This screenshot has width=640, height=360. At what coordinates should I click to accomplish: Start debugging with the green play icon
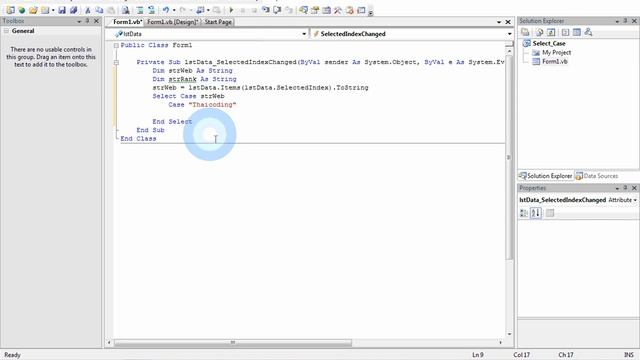click(x=231, y=10)
